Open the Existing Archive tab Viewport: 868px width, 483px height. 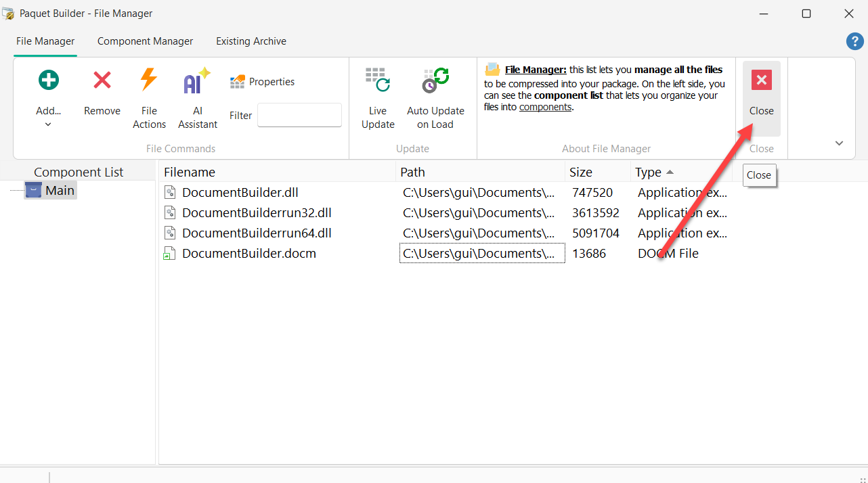tap(251, 41)
